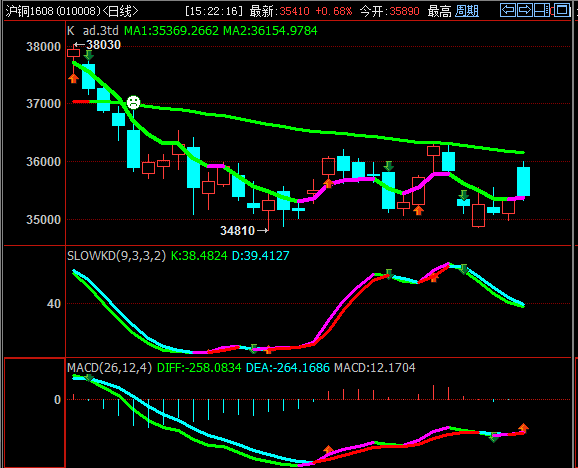The image size is (578, 468).
Task: Click the green down arrow at KD peak
Action: (464, 269)
